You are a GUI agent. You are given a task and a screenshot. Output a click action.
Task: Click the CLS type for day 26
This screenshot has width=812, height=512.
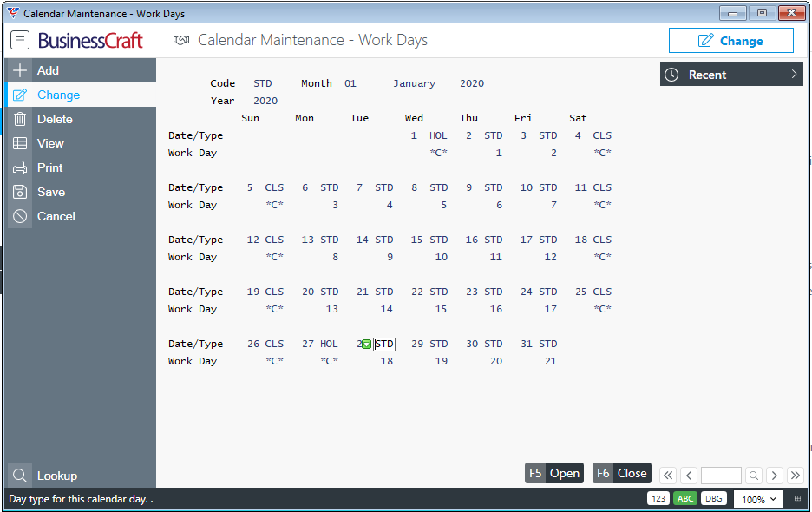[x=274, y=345]
